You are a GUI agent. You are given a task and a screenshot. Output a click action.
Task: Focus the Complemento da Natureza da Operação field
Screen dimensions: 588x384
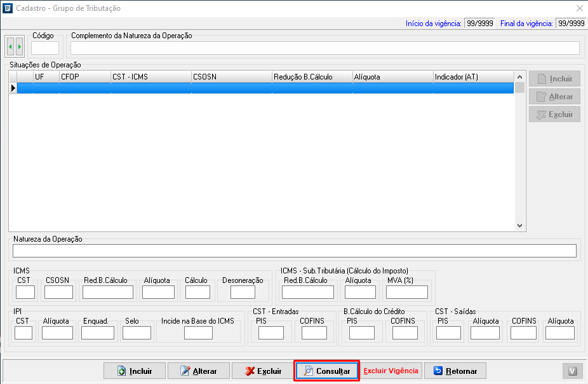[324, 48]
